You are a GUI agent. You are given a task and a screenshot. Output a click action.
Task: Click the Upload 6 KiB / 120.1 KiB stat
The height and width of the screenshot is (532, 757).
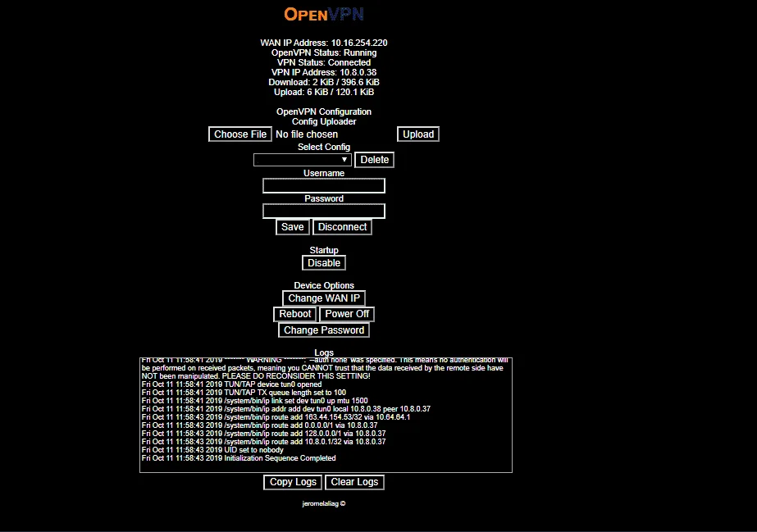pyautogui.click(x=324, y=92)
